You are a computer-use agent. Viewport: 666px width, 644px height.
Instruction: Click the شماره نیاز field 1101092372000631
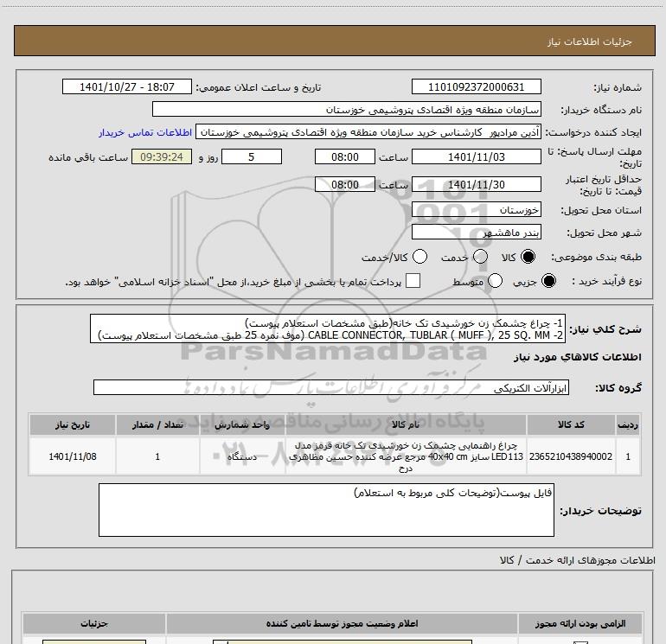(x=476, y=86)
